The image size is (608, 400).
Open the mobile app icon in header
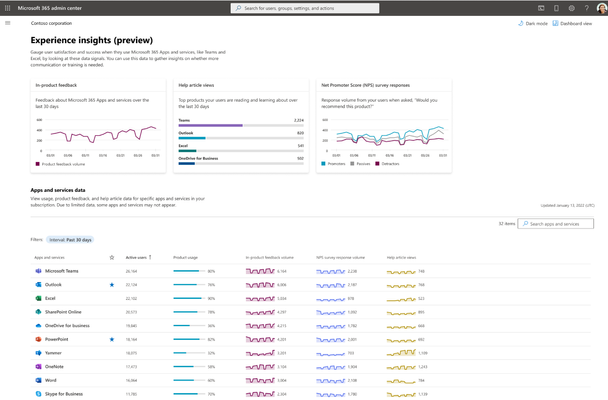(556, 8)
